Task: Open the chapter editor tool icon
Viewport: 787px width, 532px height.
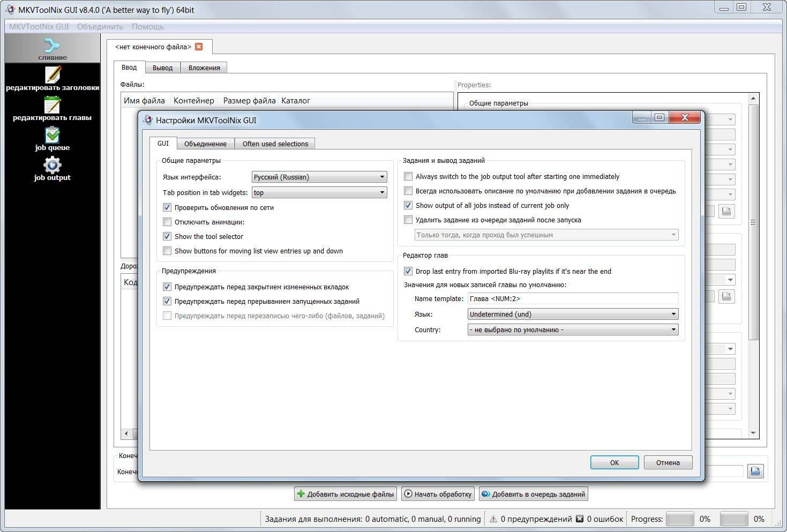Action: coord(53,104)
